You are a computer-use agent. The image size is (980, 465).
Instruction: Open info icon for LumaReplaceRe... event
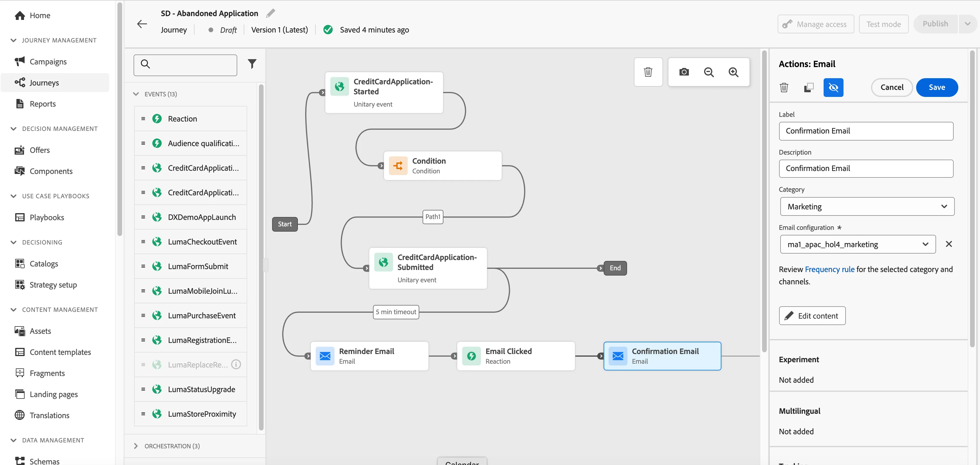tap(236, 364)
